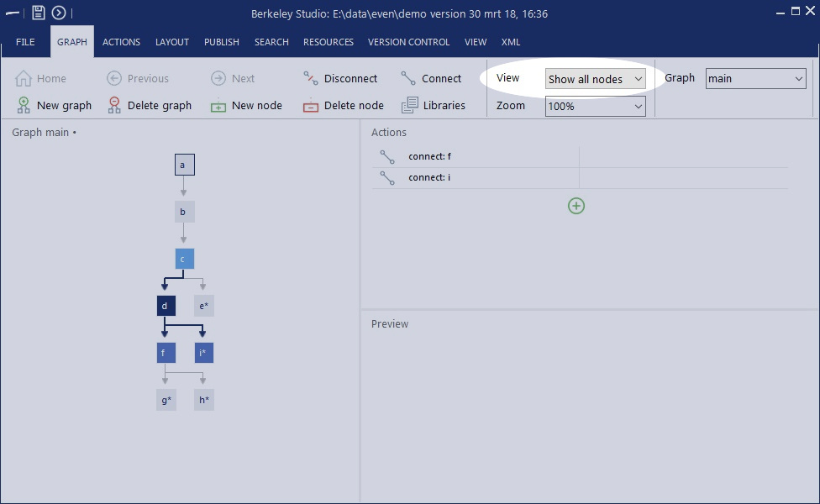Click the circled arrow icon in title bar
This screenshot has height=504, width=820.
(x=59, y=13)
